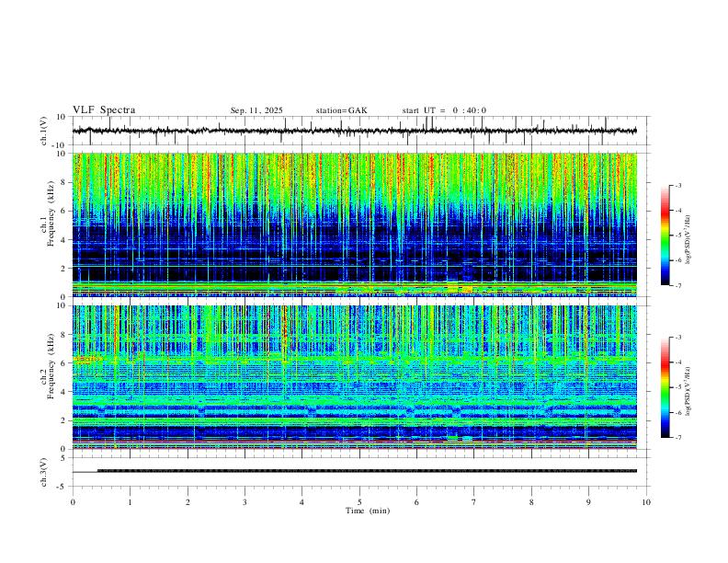Click time axis tick label "2"

(x=188, y=502)
